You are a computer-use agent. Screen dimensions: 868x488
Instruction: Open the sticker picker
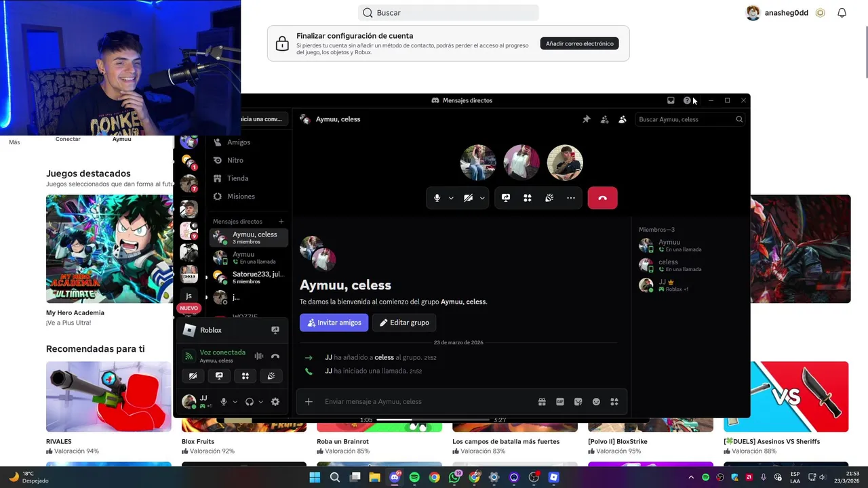pos(578,402)
